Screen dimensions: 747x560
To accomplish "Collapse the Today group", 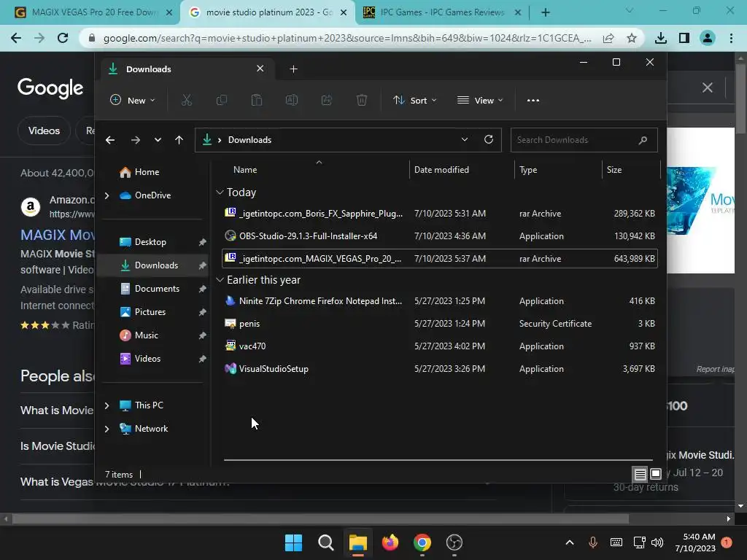I will pyautogui.click(x=220, y=192).
